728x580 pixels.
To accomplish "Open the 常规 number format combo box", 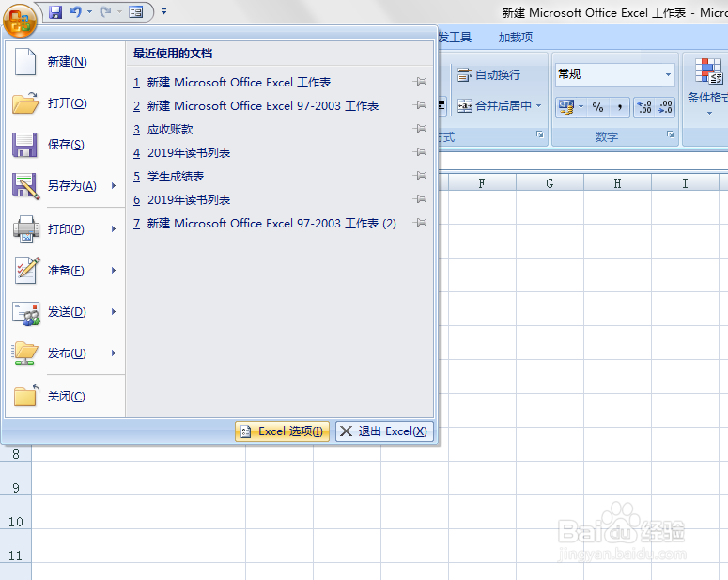I will coord(614,74).
